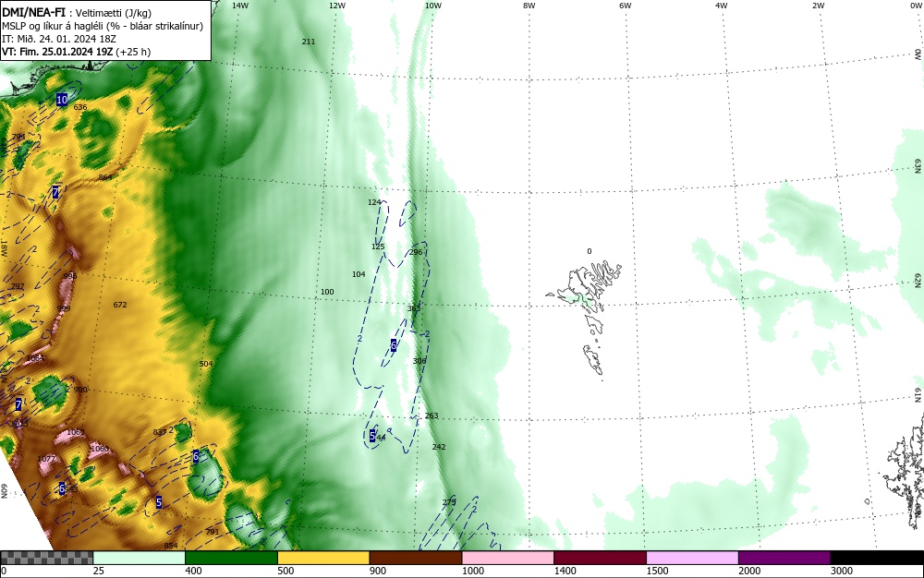Click the 'IT: Mið. 24. 01. 2024 18Z' line
Viewport: 924px width, 578px height.
59,39
